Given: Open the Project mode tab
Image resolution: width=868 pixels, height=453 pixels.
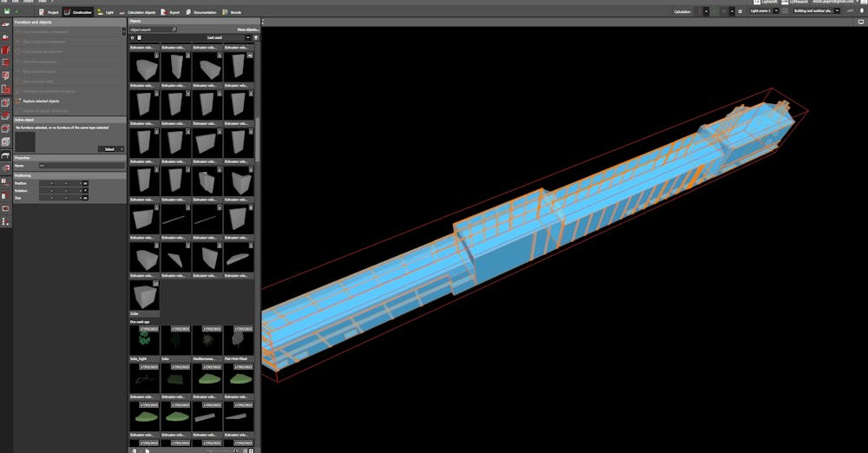Looking at the screenshot, I should (49, 12).
